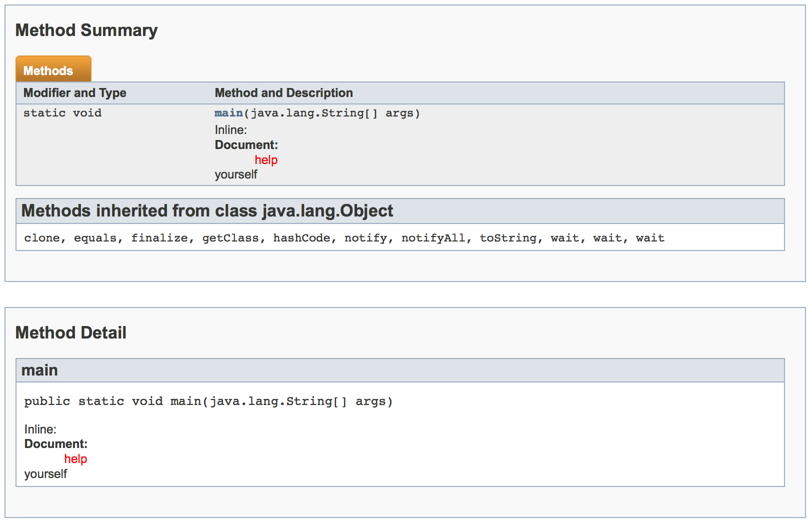Screen dimensions: 812x524
Task: Click red help text in Method Summary
Action: tap(266, 160)
